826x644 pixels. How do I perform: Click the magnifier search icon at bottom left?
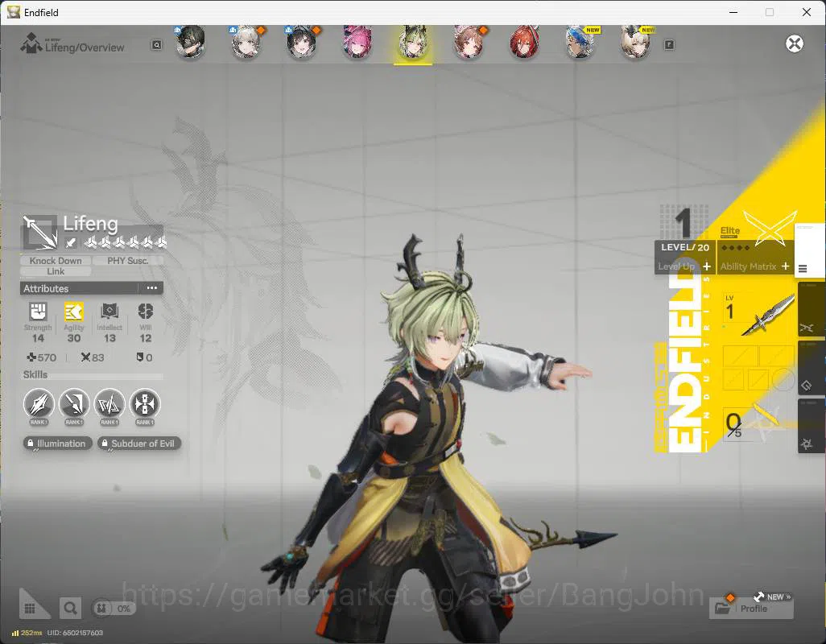pyautogui.click(x=70, y=609)
